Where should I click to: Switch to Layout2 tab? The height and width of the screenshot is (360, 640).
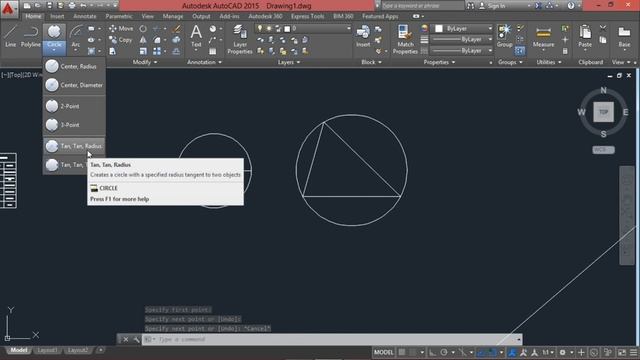click(x=78, y=350)
